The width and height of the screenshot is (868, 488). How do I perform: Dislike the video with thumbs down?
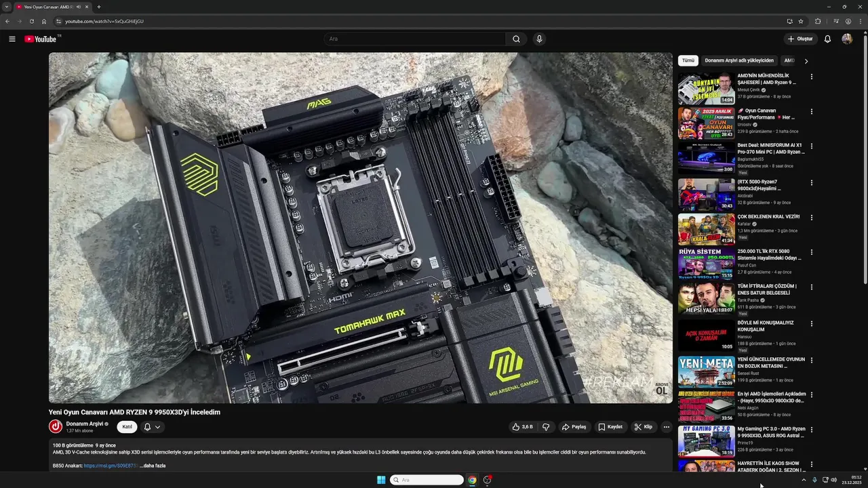[x=546, y=427]
